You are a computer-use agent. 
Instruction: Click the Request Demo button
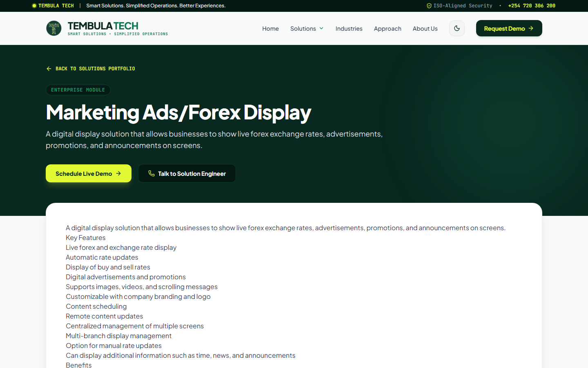509,28
